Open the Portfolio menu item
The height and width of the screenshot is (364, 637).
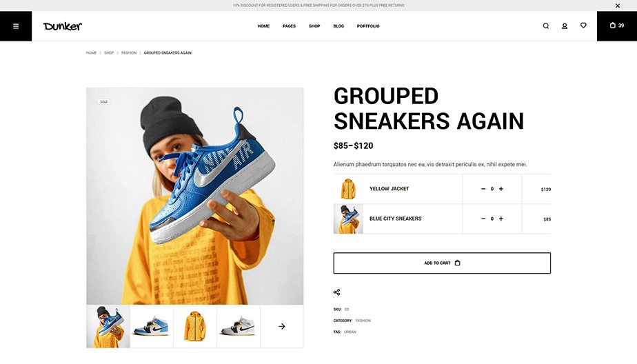(368, 26)
